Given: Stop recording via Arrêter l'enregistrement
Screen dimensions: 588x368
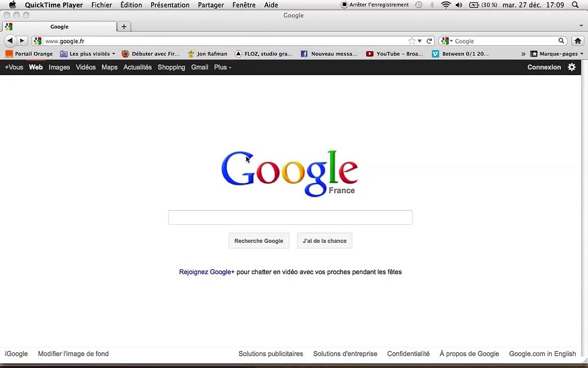Looking at the screenshot, I should [x=375, y=5].
